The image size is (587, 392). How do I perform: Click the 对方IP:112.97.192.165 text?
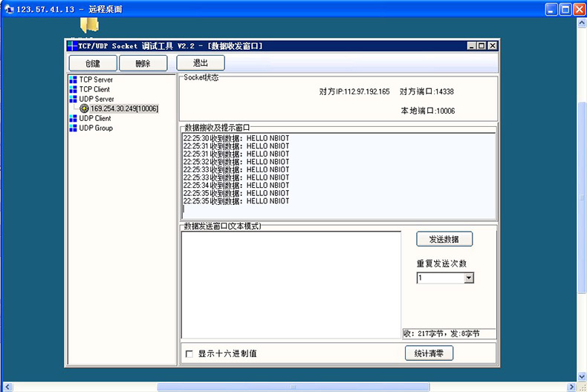pos(354,91)
